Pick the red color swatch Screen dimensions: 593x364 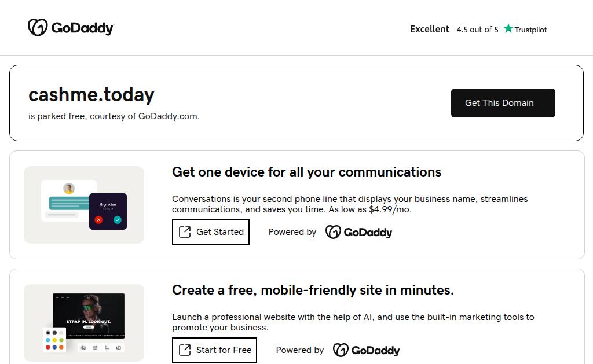pyautogui.click(x=48, y=347)
